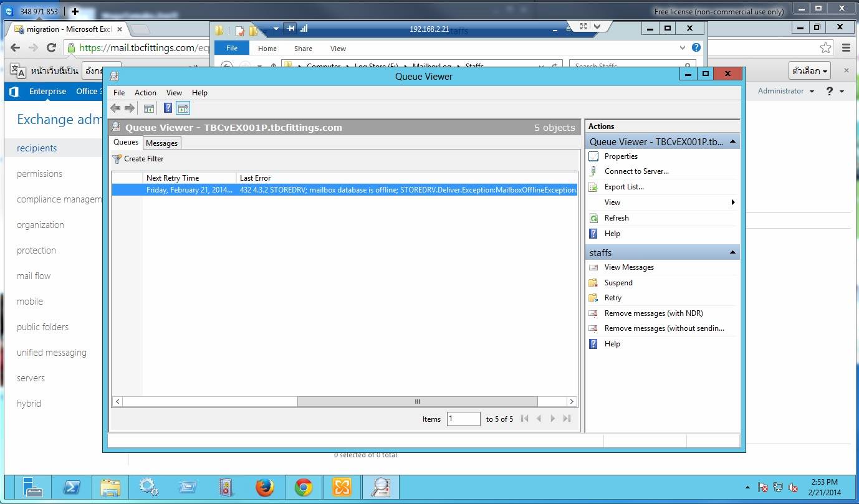Open hybrid in Exchange admin center sidebar

pyautogui.click(x=29, y=404)
